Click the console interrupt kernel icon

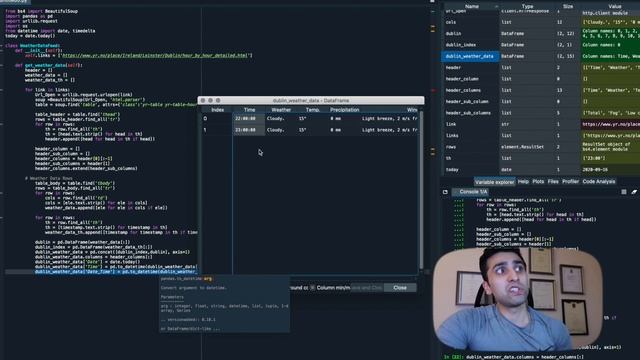tap(624, 192)
